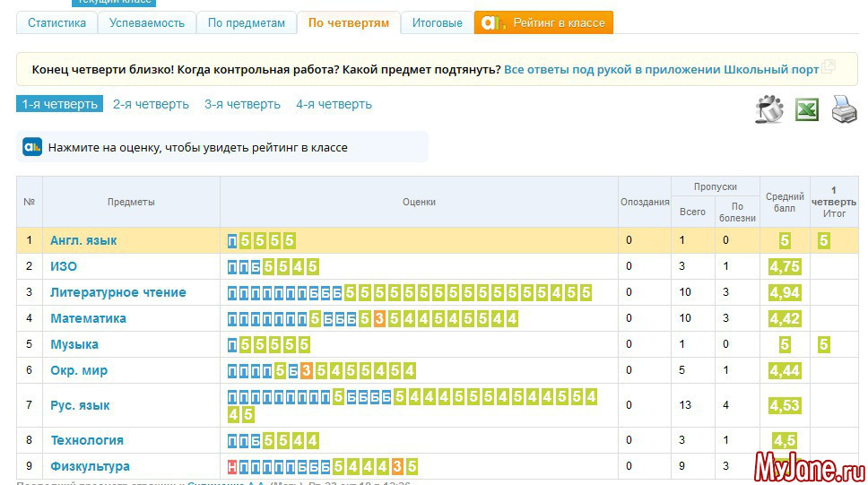
Task: Click the Музыка quarter final grade 5
Action: tap(823, 344)
